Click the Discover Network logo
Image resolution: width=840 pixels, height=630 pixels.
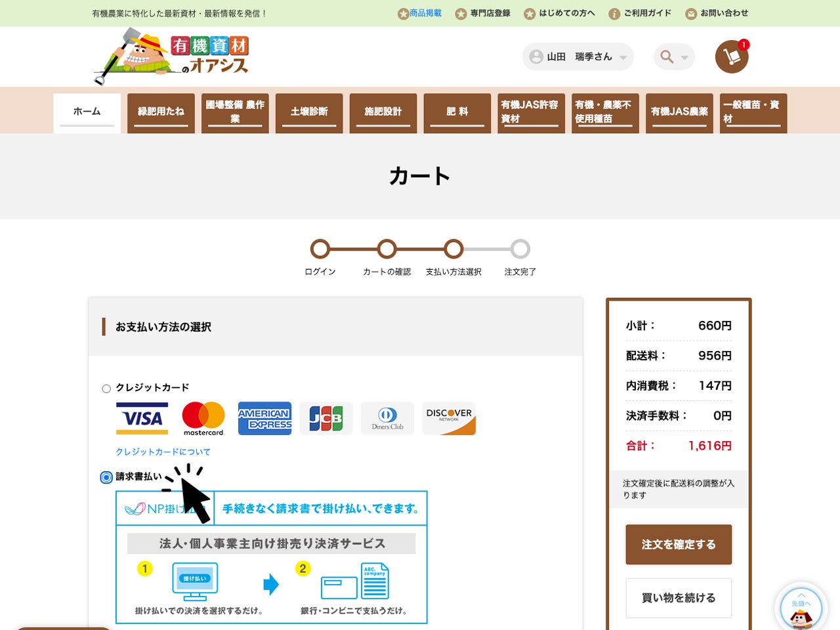pyautogui.click(x=449, y=418)
